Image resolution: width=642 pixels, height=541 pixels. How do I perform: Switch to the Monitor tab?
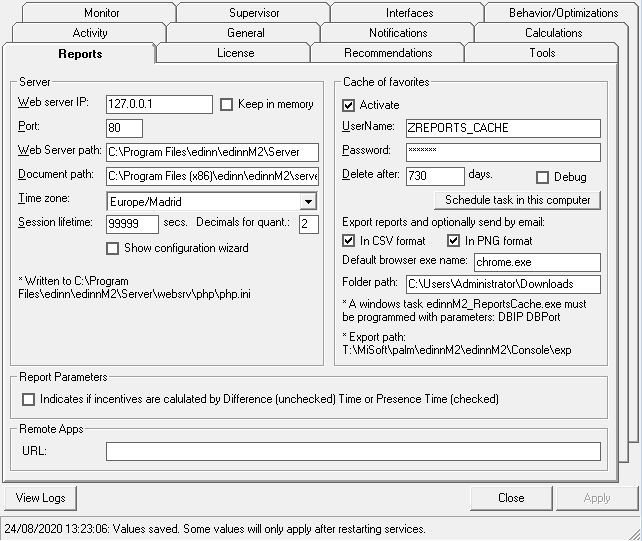[x=99, y=13]
